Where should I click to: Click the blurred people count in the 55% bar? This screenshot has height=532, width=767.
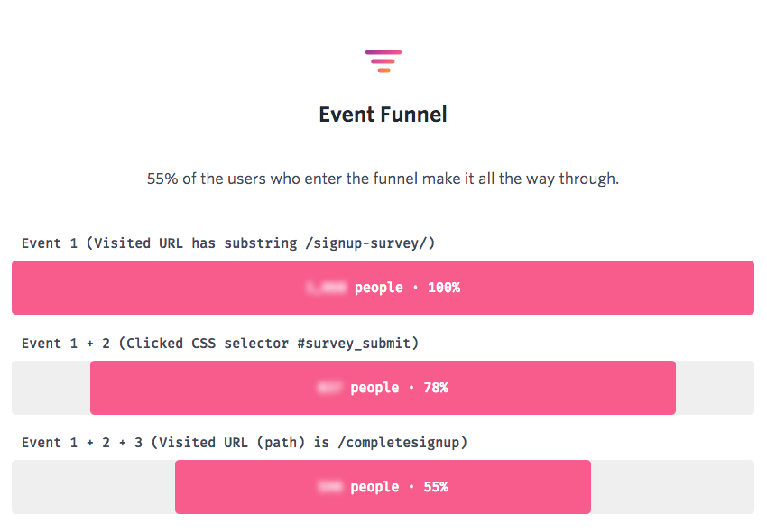(x=329, y=487)
